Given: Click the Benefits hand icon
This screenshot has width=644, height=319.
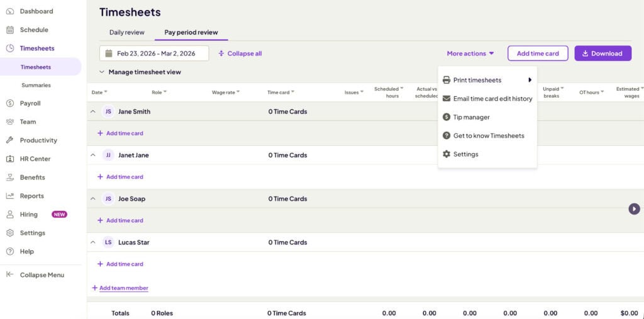Looking at the screenshot, I should click(x=10, y=177).
